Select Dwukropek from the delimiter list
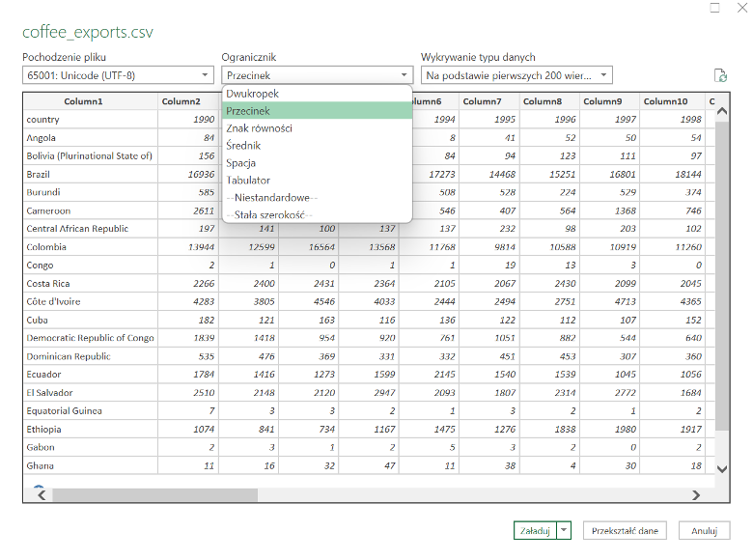 pyautogui.click(x=253, y=94)
